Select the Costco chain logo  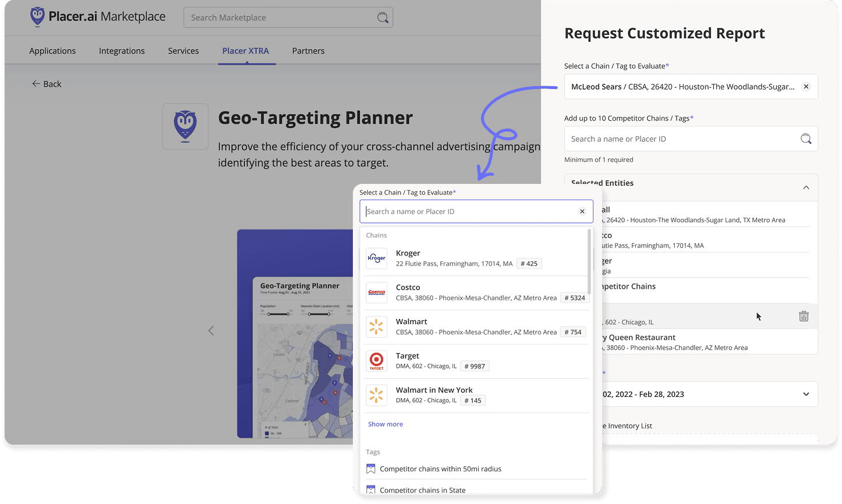376,292
